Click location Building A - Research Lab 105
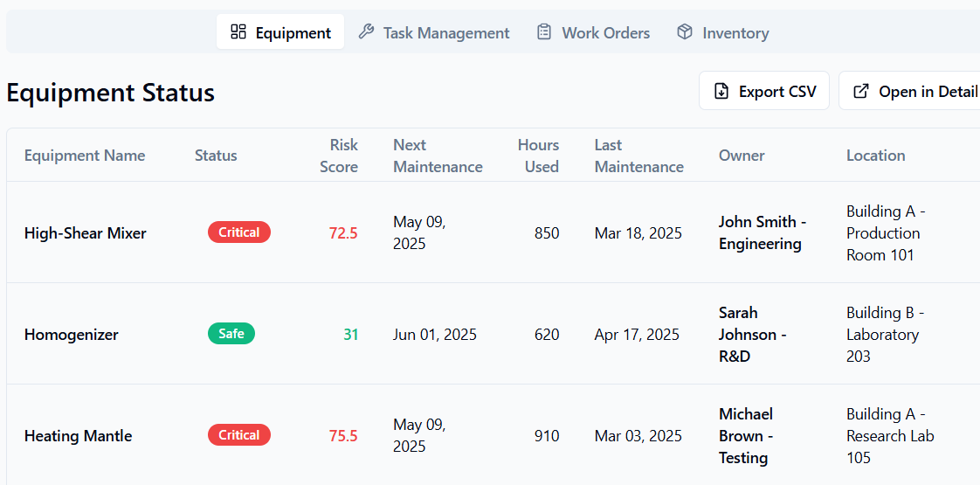Screen dimensions: 980x485 coord(890,435)
